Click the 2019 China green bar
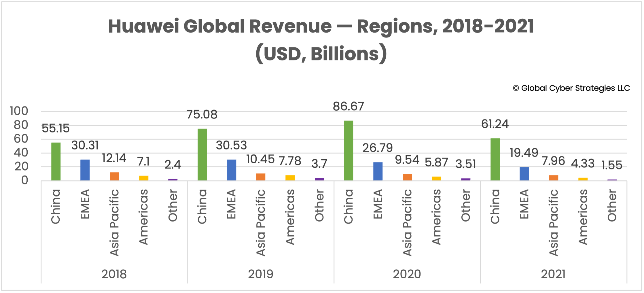644x293 pixels. point(202,155)
